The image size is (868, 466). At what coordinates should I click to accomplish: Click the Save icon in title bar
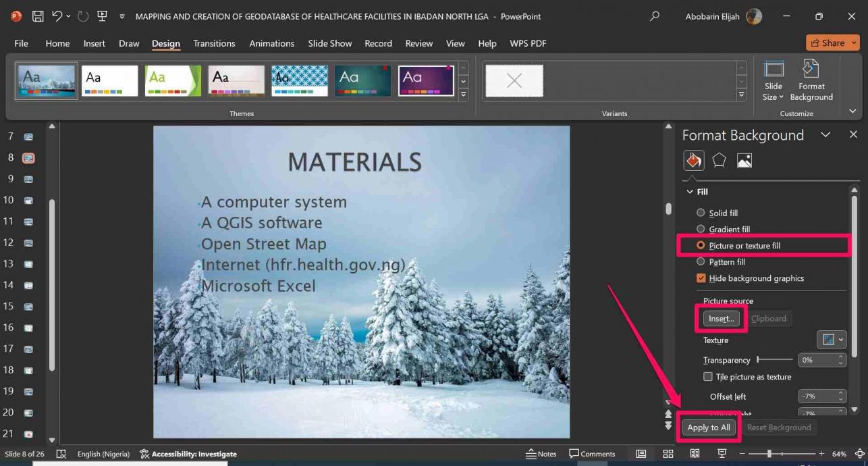pos(38,16)
